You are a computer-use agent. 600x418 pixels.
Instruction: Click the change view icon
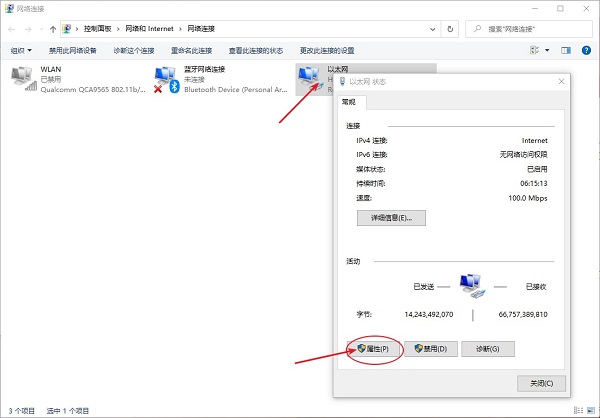click(x=535, y=50)
